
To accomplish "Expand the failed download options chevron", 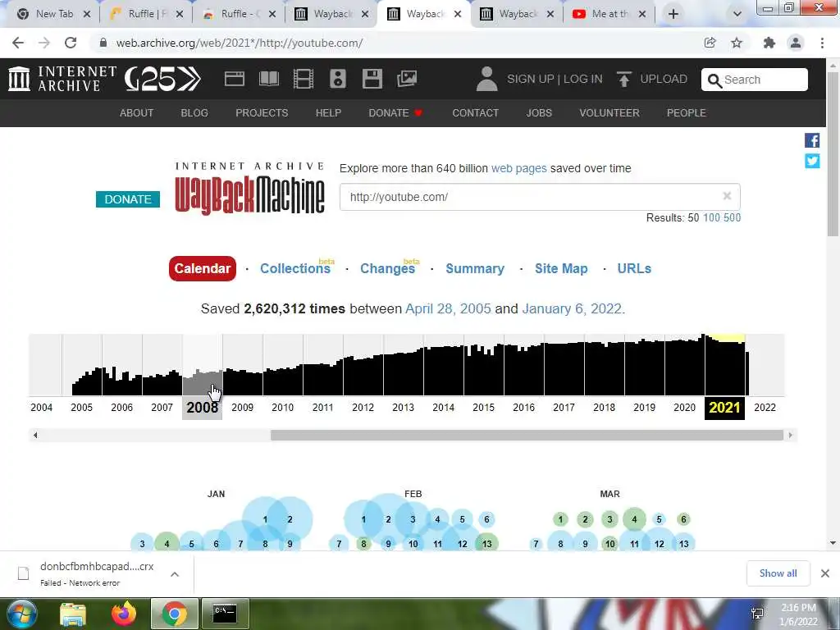I will click(175, 574).
